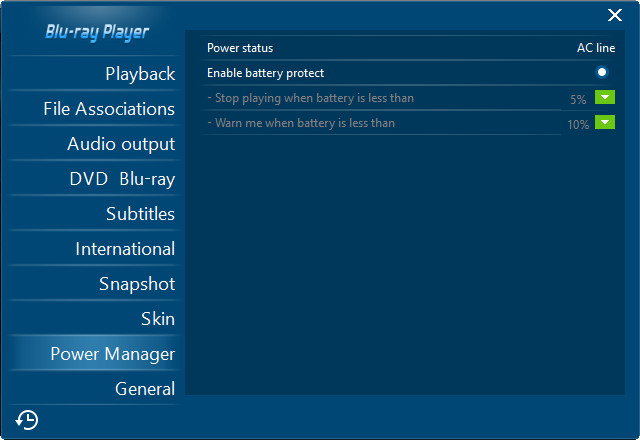Viewport: 640px width, 440px height.
Task: Go to DVD Blu-ray settings
Action: coord(94,179)
